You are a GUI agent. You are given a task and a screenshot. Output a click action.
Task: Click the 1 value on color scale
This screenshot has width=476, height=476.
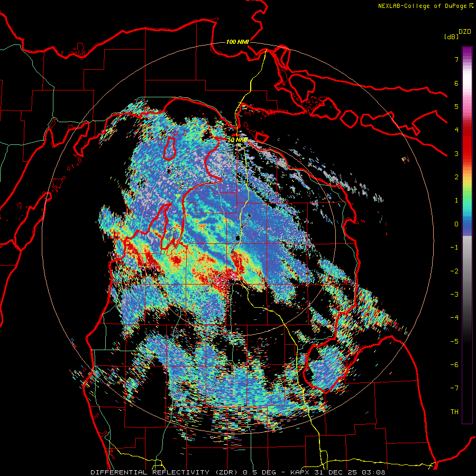pyautogui.click(x=456, y=200)
